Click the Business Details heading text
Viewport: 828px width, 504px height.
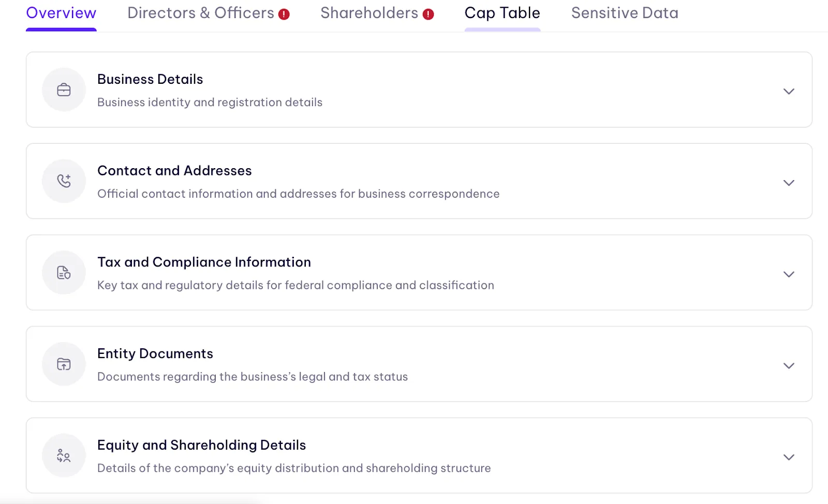(150, 79)
